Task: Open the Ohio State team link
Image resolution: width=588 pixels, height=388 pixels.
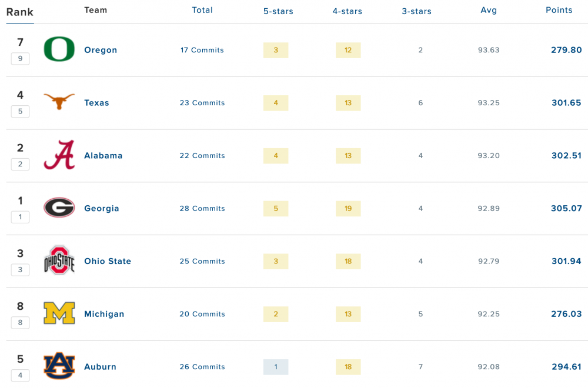Action: point(108,261)
